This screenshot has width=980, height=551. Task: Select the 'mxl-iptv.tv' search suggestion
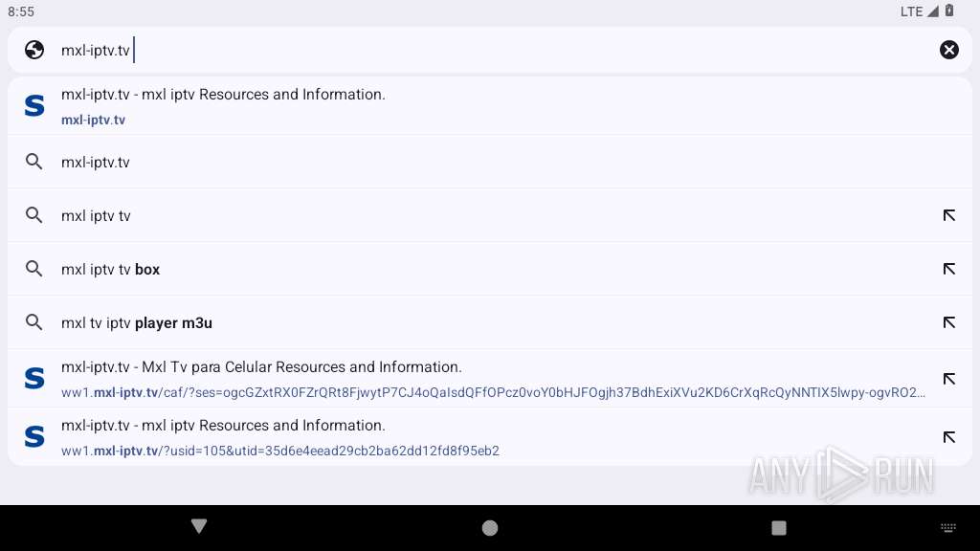(x=490, y=162)
